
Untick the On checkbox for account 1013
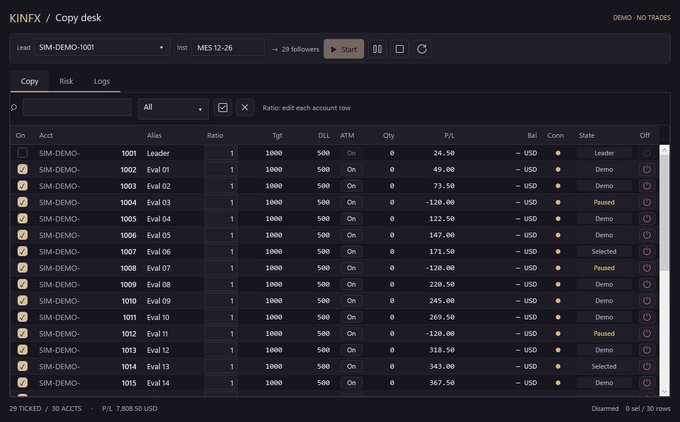tap(23, 350)
